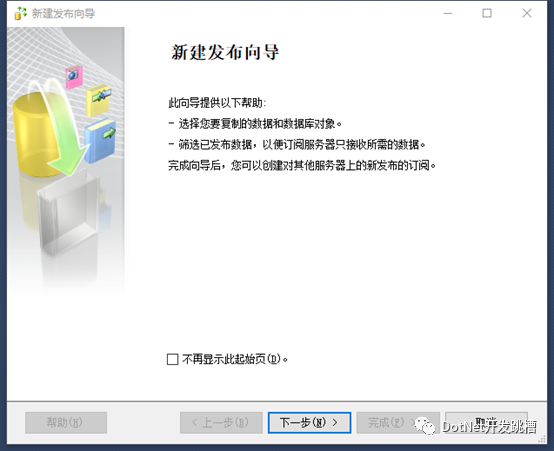Click the wizard icon in title bar
This screenshot has width=554, height=451.
click(20, 13)
